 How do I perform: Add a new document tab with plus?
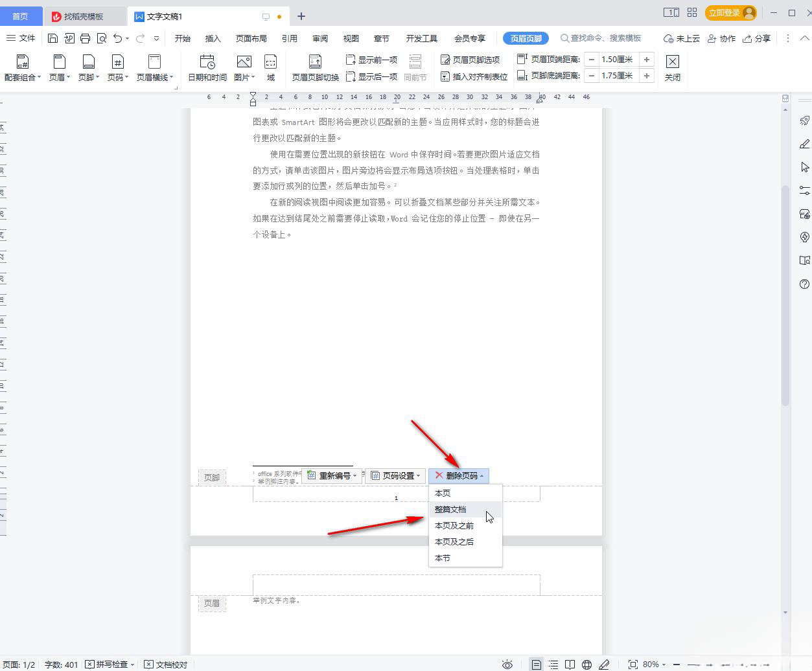pos(301,16)
